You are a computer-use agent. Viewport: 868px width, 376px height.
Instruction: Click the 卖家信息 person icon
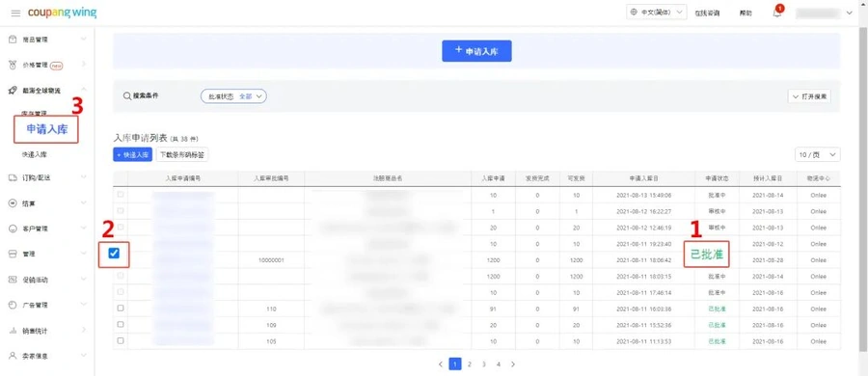tap(13, 356)
